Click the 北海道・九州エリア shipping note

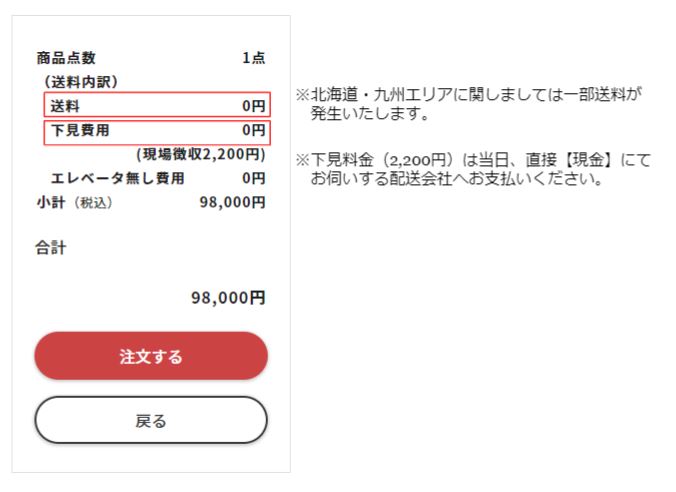coord(470,104)
